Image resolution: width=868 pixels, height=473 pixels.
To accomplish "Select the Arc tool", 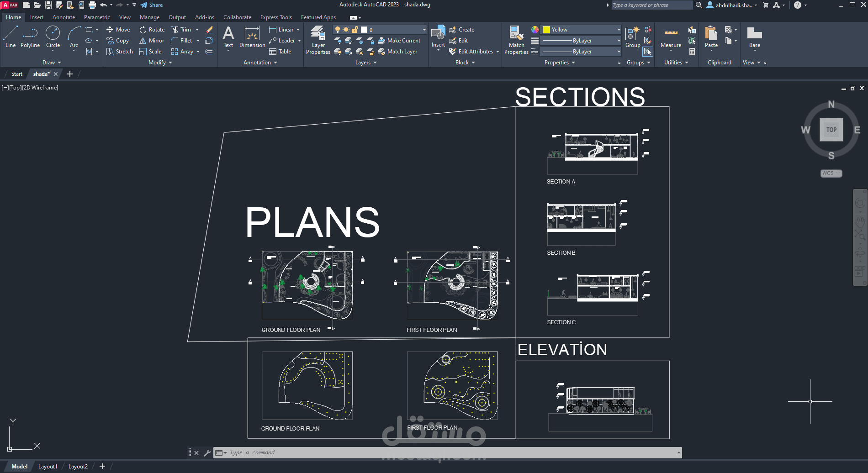I will coord(74,37).
